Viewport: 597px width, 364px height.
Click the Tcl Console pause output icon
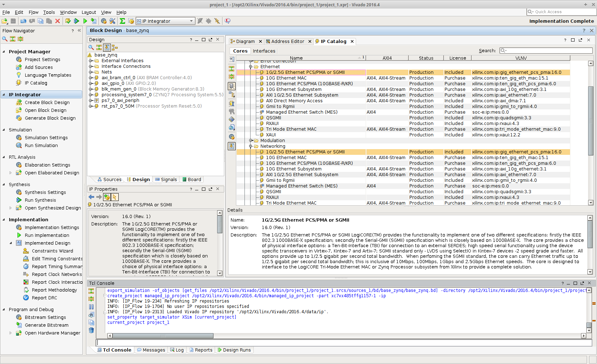91,307
